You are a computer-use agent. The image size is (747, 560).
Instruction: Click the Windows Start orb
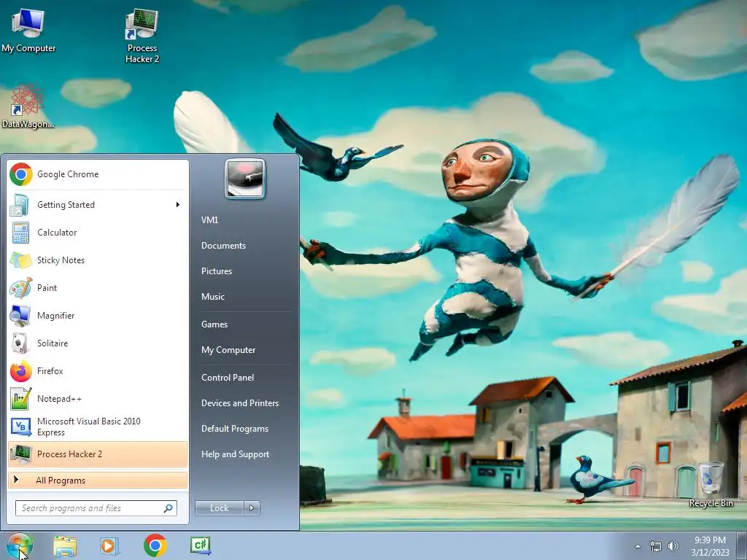tap(20, 546)
